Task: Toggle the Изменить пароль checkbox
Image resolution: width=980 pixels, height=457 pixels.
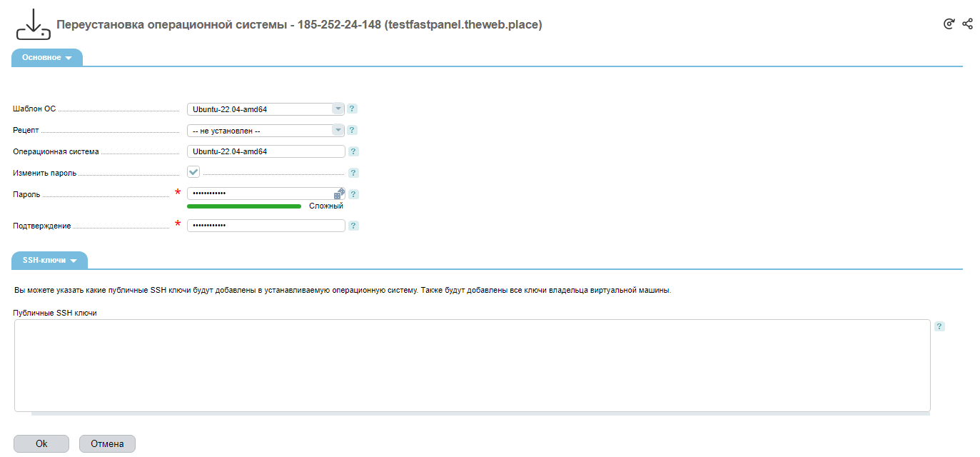Action: pos(193,172)
